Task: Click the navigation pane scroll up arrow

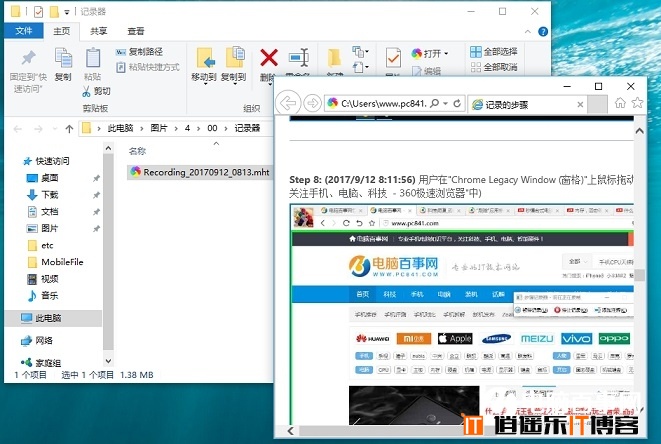Action: coord(108,148)
